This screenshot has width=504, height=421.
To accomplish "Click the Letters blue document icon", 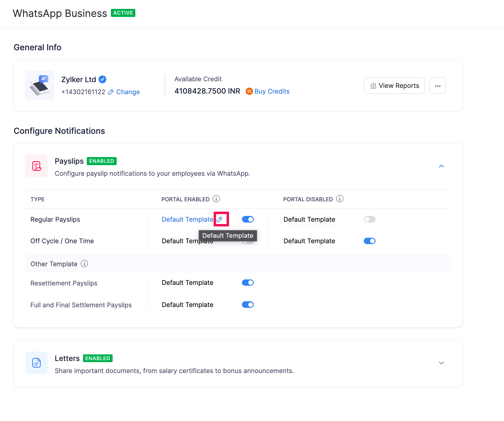I will pos(36,363).
